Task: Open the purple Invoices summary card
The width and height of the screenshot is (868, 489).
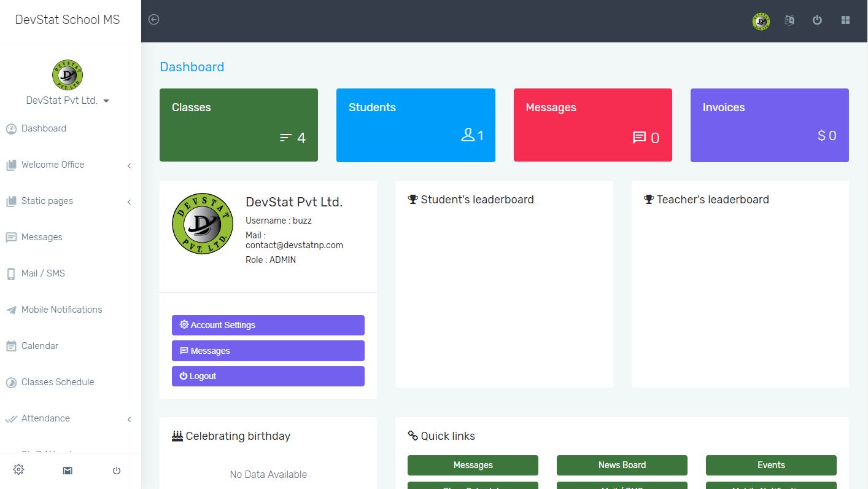Action: point(770,125)
